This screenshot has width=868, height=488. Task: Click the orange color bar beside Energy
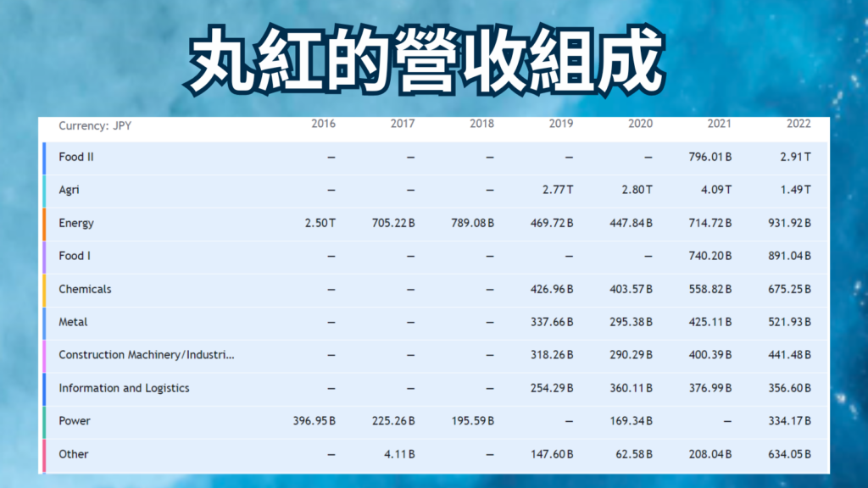coord(47,223)
